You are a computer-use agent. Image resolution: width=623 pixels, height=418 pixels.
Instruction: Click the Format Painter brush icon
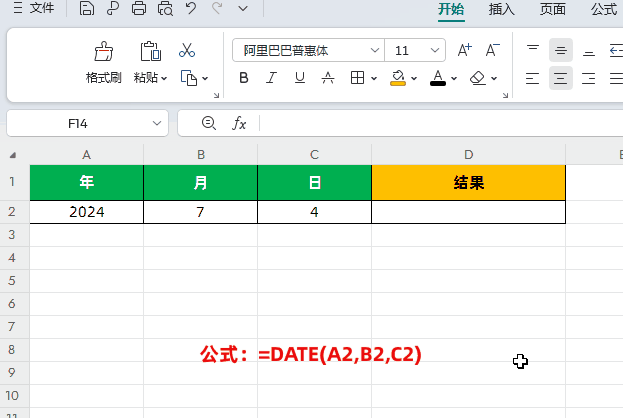pyautogui.click(x=103, y=51)
